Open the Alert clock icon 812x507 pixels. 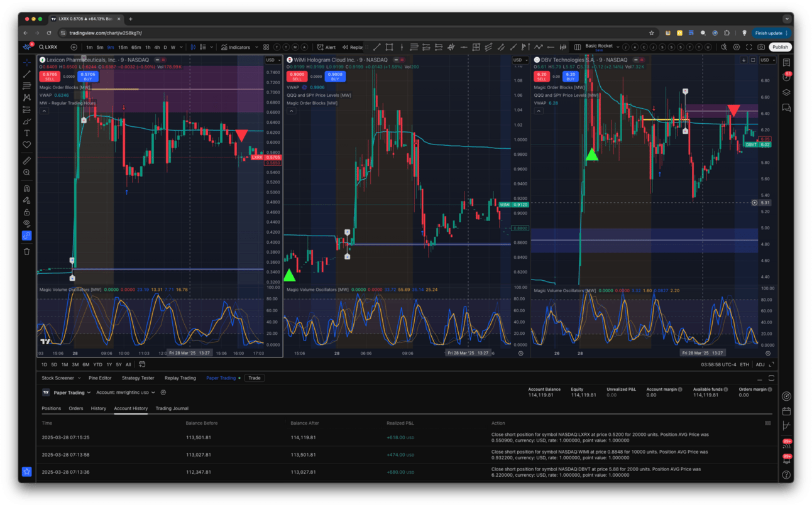click(x=321, y=47)
